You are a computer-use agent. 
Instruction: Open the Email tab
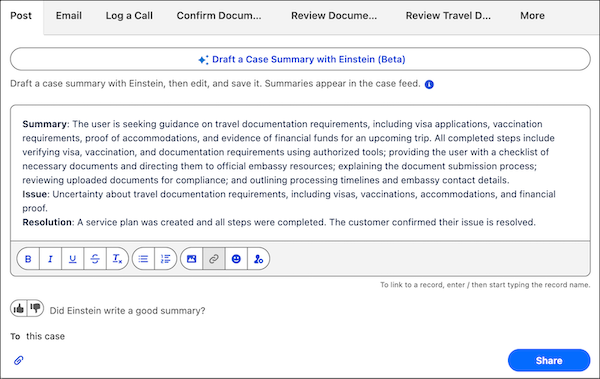68,16
